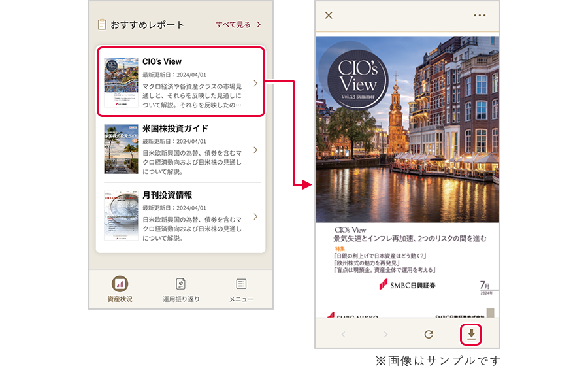The image size is (588, 366).
Task: Switch to the 資産状況 tab
Action: click(x=120, y=289)
